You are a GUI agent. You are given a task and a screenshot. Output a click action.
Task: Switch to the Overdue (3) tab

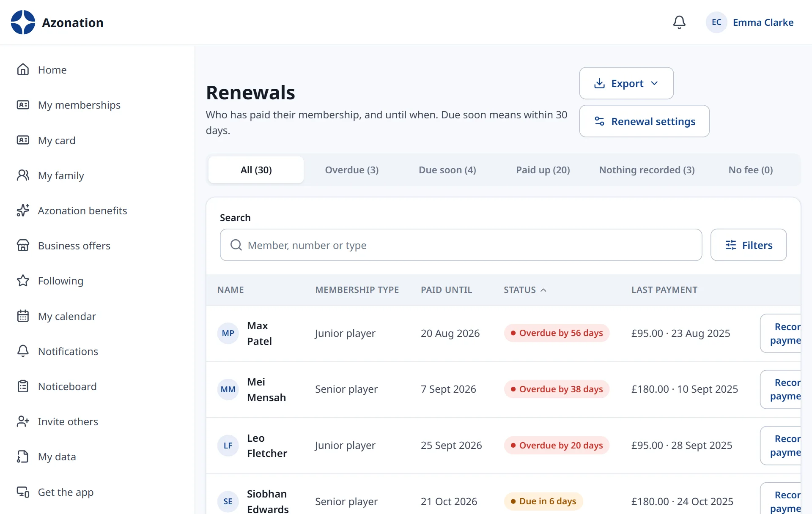click(x=351, y=170)
